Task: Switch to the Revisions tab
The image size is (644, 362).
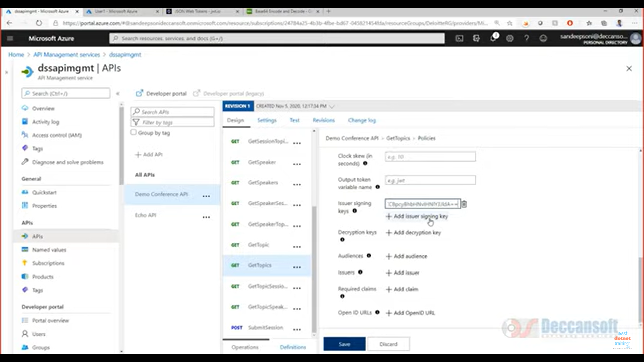Action: [x=324, y=120]
